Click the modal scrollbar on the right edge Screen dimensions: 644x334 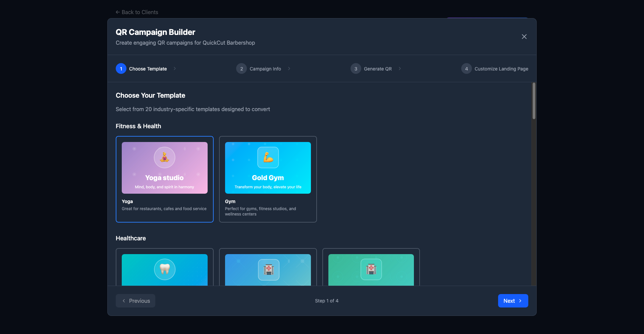(533, 101)
